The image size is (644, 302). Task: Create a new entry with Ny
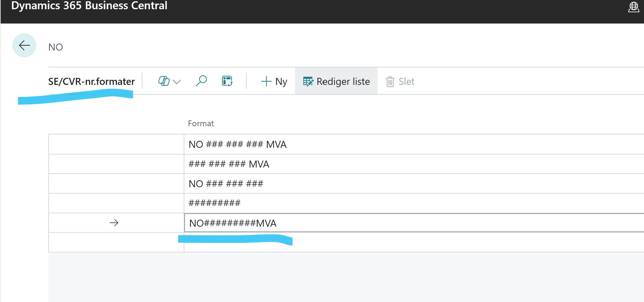tap(274, 82)
